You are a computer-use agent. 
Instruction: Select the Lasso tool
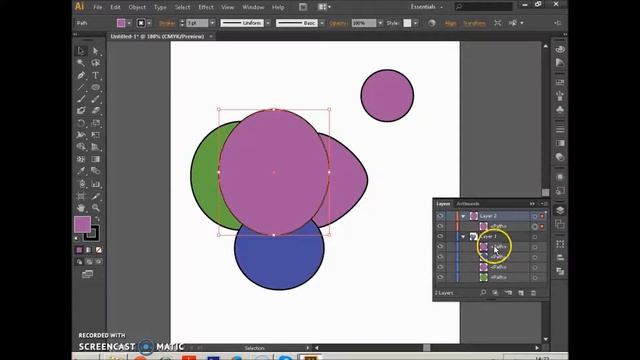96,63
